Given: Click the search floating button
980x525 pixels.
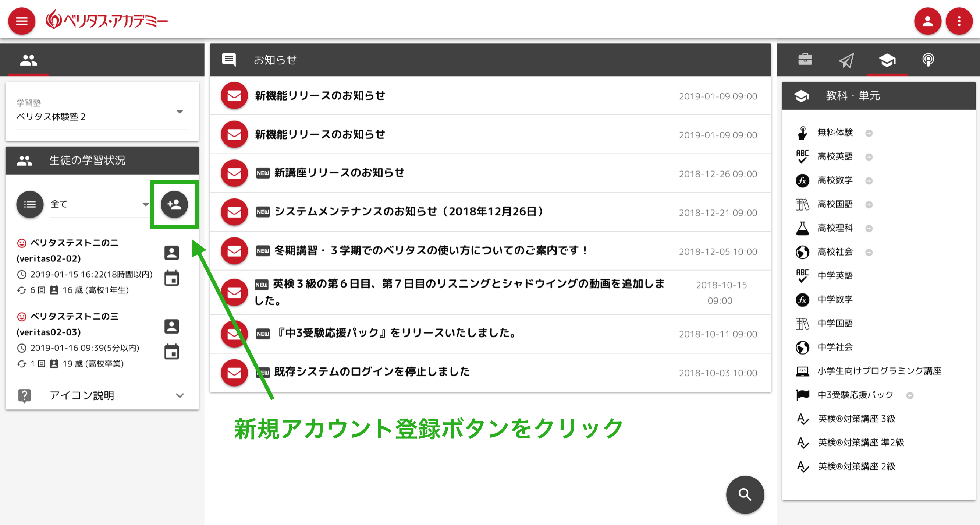Looking at the screenshot, I should 745,494.
